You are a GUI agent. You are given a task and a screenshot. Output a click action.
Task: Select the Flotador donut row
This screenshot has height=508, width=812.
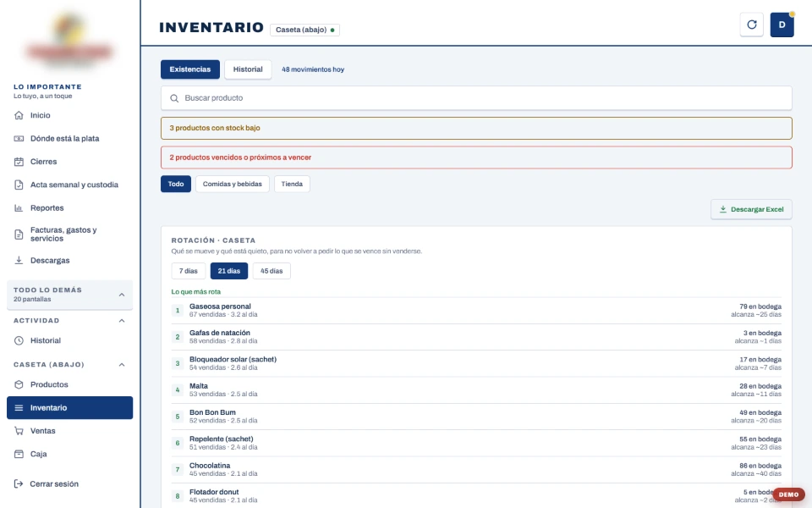point(476,495)
